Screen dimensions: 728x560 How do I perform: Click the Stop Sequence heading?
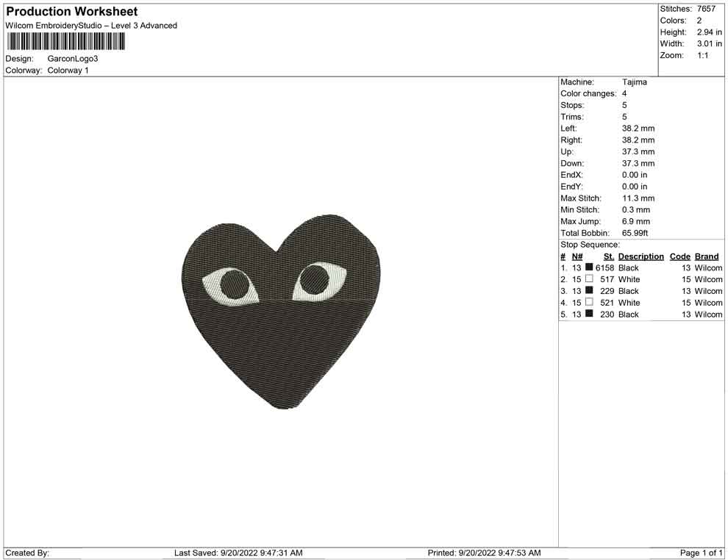(590, 245)
